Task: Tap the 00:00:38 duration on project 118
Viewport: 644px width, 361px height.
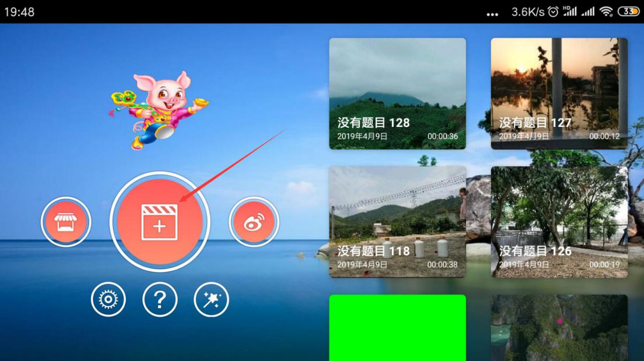Action: pos(443,265)
